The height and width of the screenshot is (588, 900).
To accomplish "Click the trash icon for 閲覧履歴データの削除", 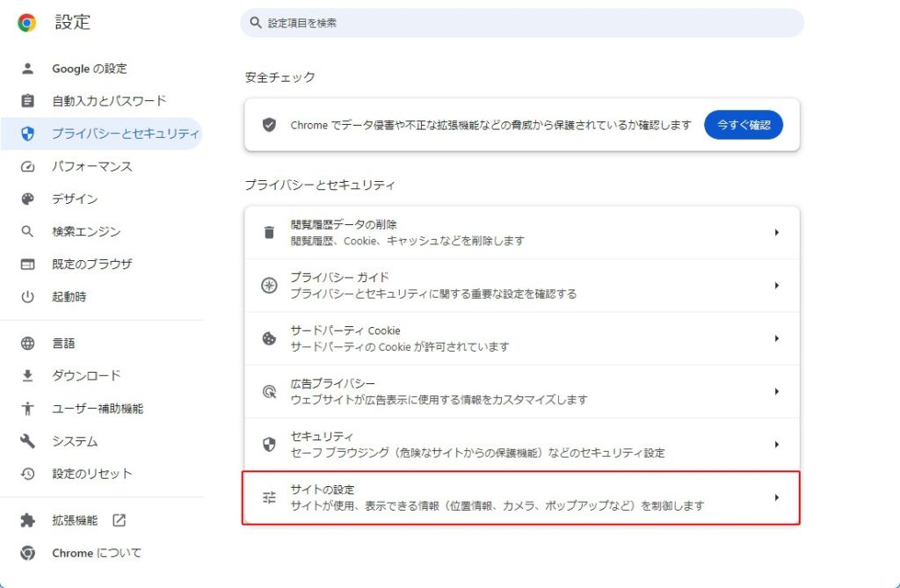I will coord(269,233).
